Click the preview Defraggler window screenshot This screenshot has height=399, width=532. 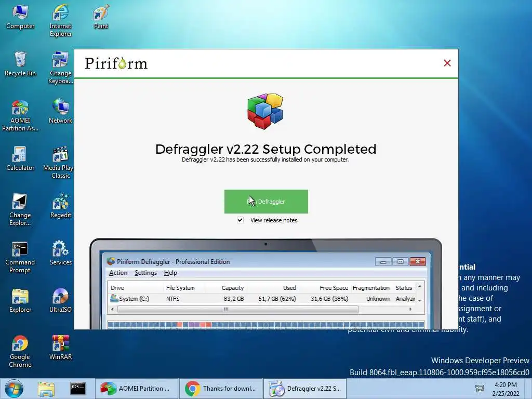[265, 284]
